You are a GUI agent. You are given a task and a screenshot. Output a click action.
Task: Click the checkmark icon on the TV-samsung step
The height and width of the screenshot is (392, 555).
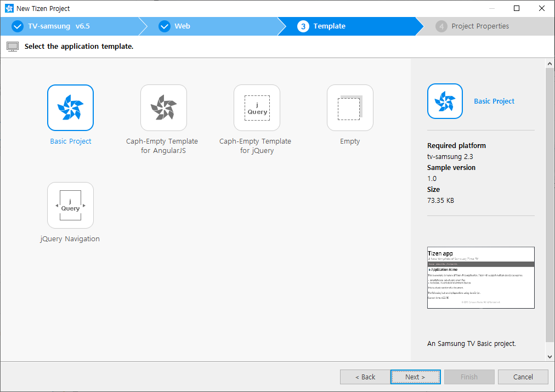[18, 26]
